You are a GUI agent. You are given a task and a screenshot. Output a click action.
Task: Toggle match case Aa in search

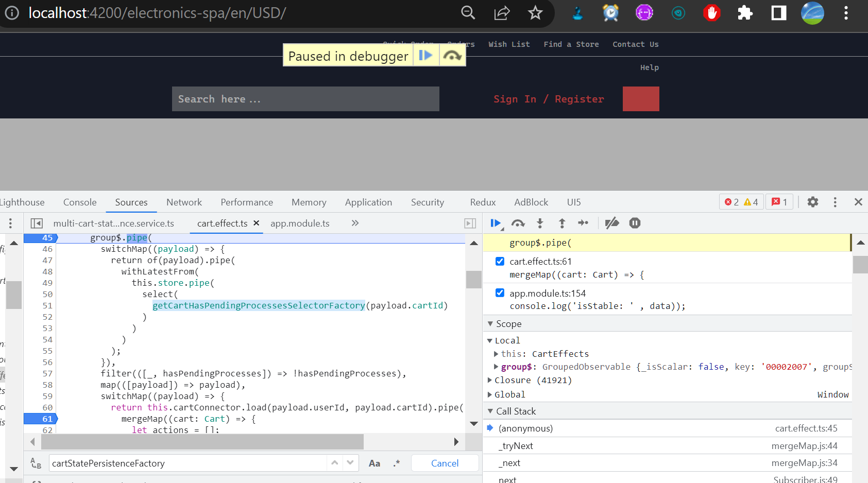[x=375, y=463]
